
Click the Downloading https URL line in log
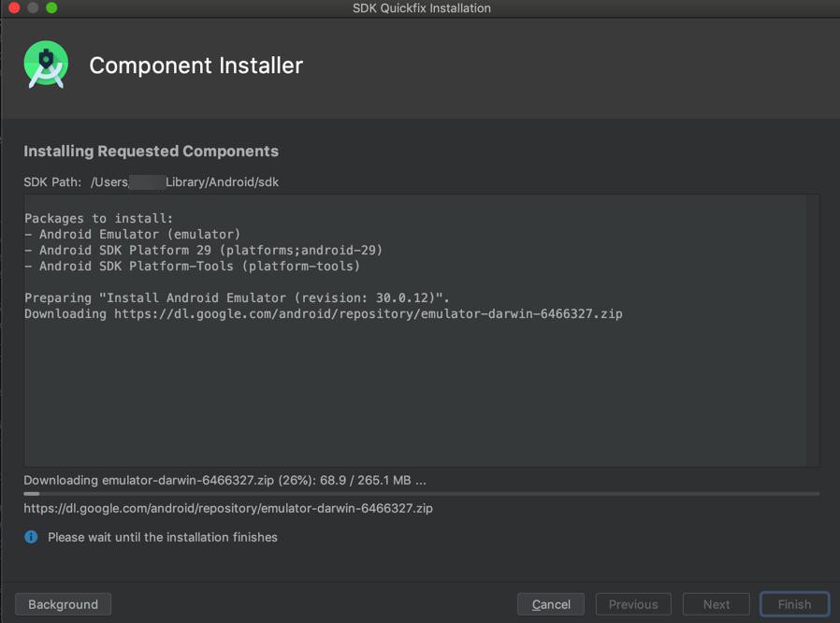[324, 314]
